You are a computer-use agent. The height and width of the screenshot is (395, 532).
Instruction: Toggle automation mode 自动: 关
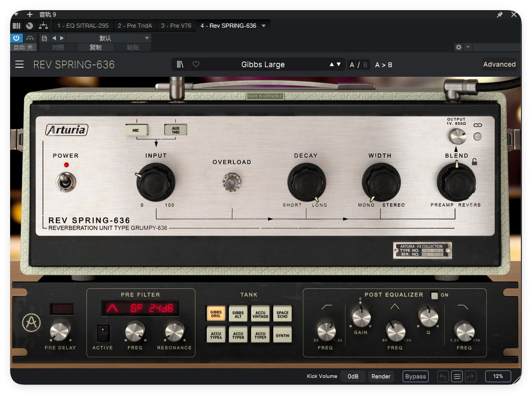pos(23,47)
